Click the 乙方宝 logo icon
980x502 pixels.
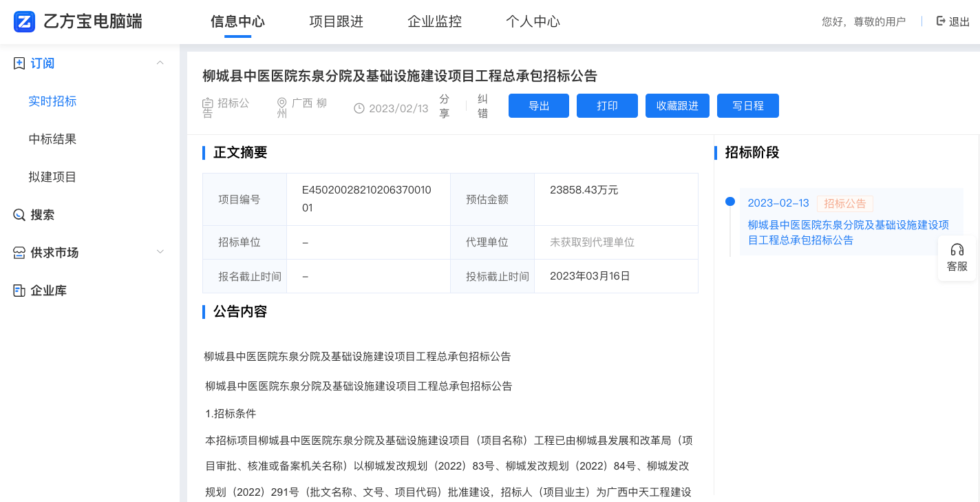25,22
